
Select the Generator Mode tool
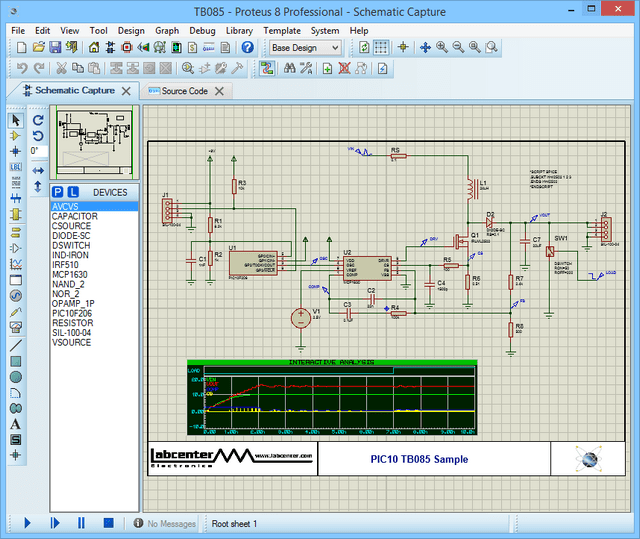pos(16,295)
